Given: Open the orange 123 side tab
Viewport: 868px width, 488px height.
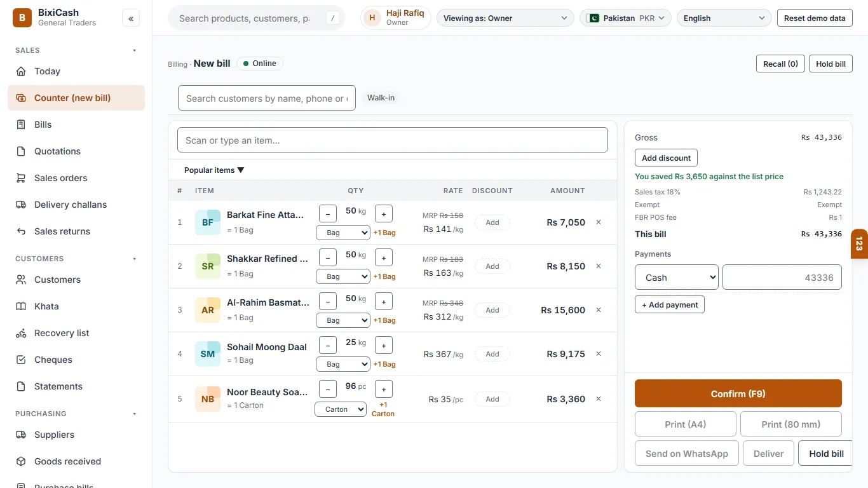Looking at the screenshot, I should pos(859,243).
